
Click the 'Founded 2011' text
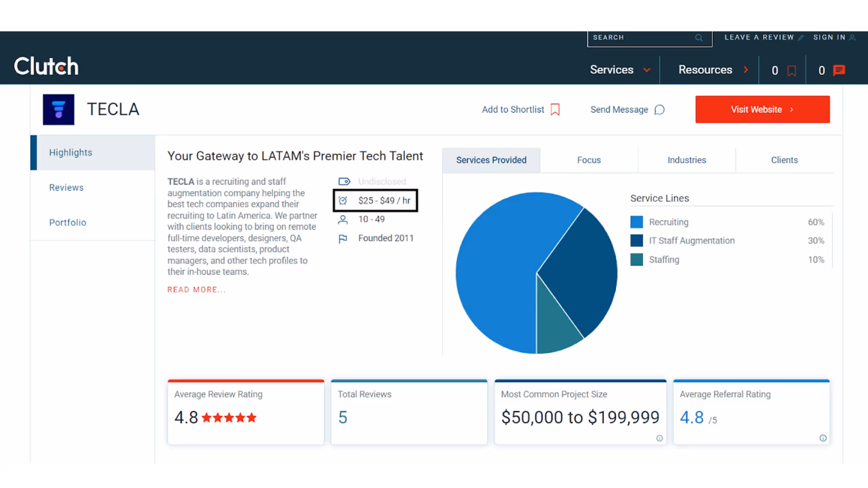click(386, 238)
